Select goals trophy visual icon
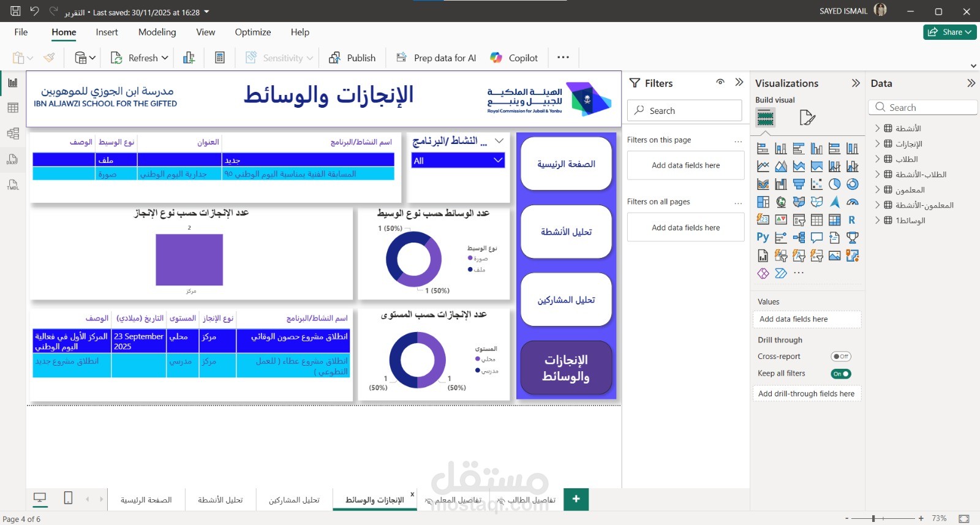This screenshot has width=980, height=525. click(x=852, y=237)
